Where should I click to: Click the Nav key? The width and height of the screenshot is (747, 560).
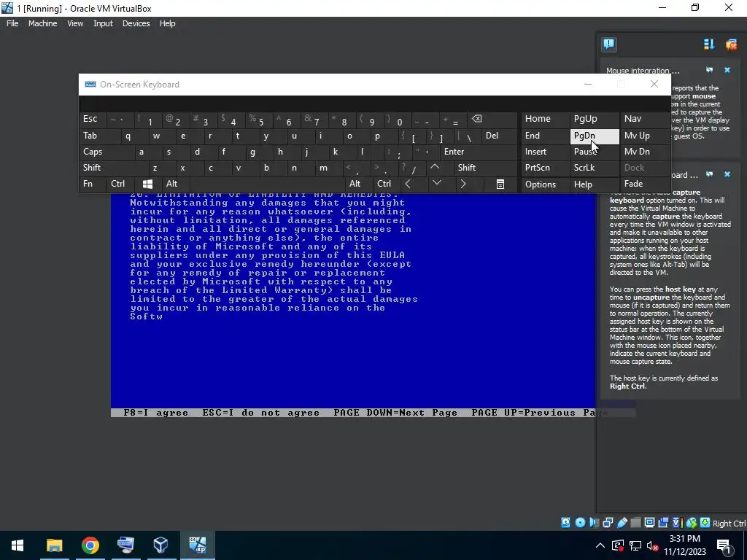[x=645, y=120]
